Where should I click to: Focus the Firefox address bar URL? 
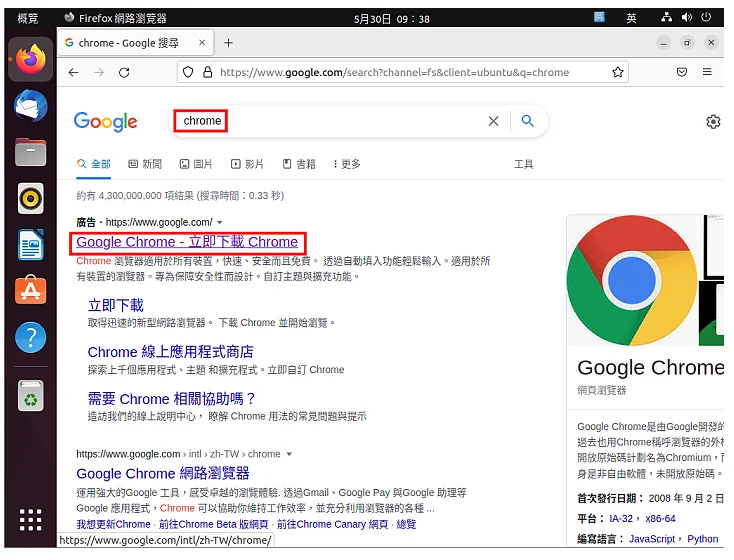[x=395, y=73]
